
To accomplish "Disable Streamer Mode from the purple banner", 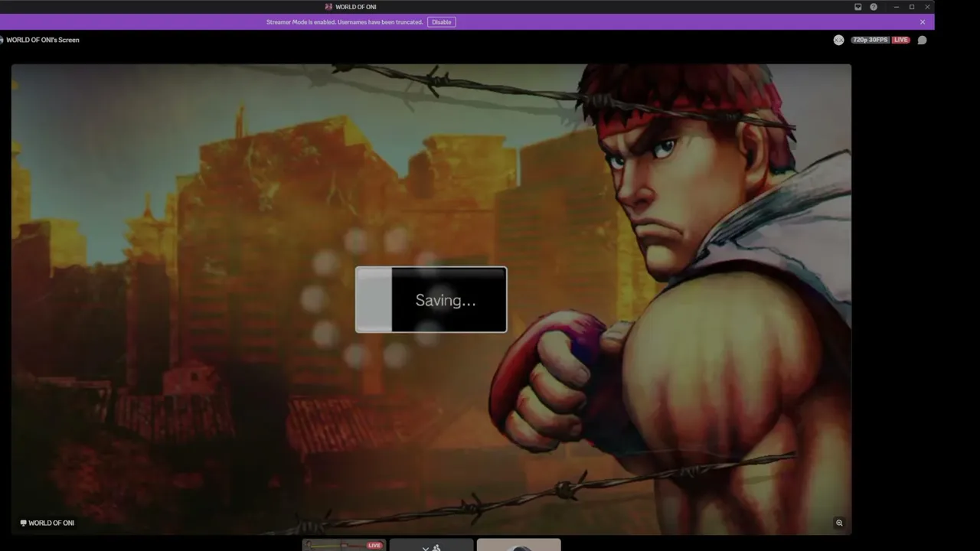I will click(442, 22).
